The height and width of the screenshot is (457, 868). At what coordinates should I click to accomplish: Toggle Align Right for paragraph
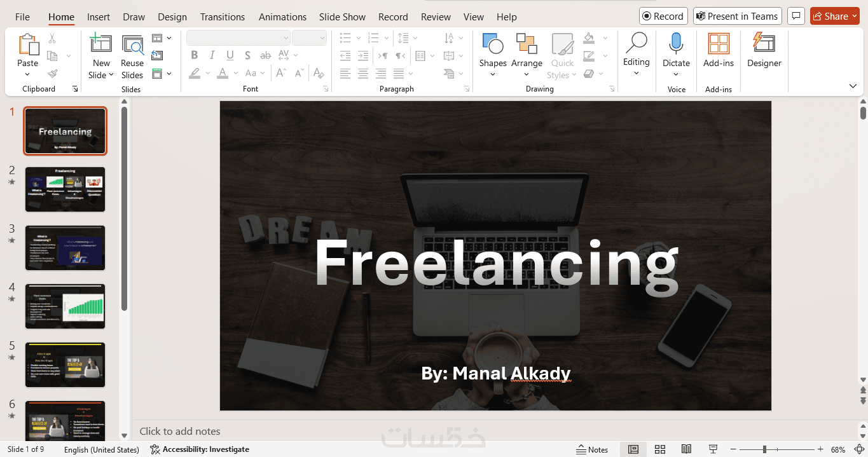point(381,74)
